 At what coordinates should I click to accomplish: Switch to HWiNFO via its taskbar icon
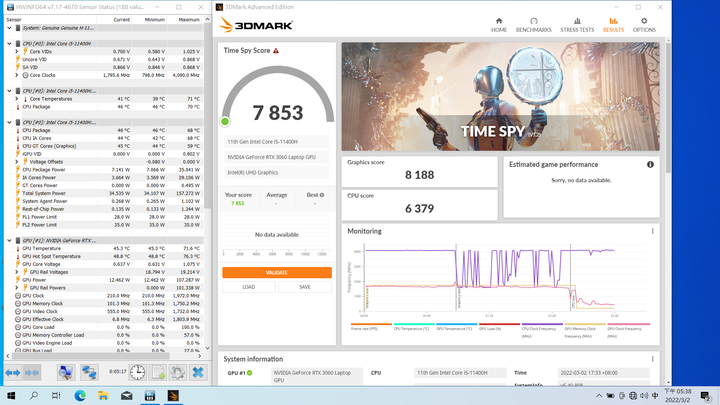tap(150, 395)
